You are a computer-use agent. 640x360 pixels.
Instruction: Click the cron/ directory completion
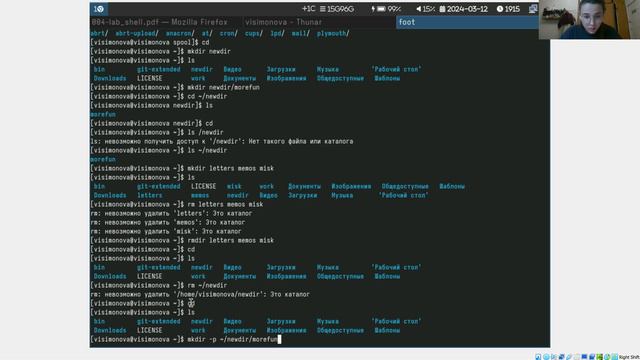coord(228,33)
